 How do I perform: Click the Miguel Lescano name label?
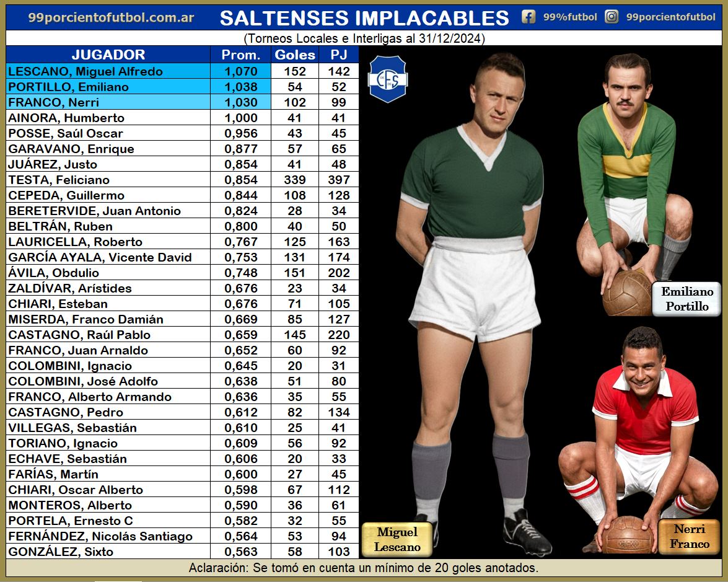point(397,539)
